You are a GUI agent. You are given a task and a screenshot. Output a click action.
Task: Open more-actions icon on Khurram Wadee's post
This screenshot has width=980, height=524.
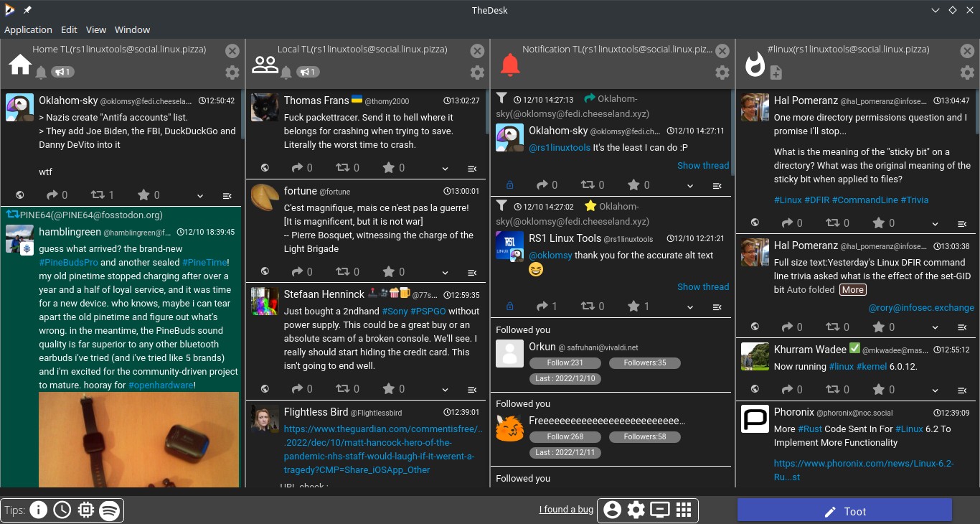(x=962, y=390)
